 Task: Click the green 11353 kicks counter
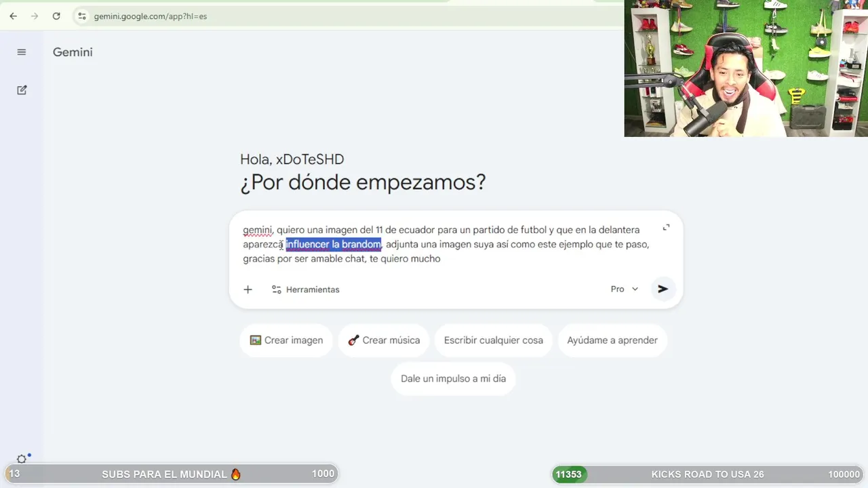569,474
